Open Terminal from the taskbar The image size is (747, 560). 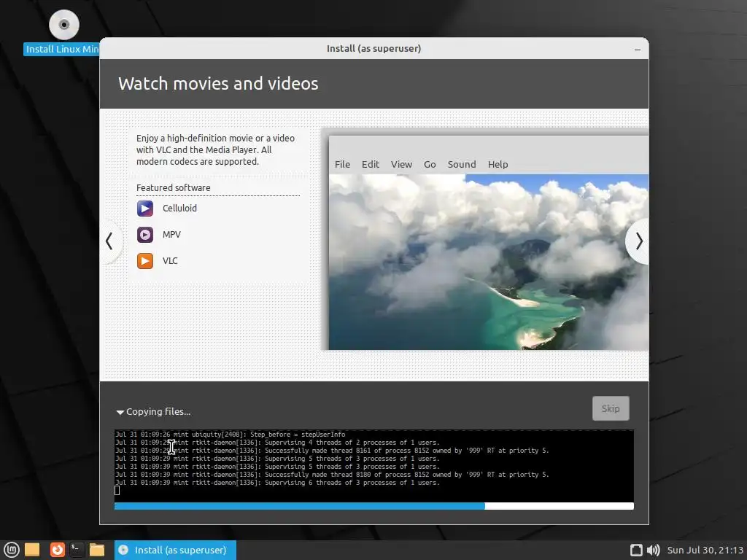tap(77, 550)
